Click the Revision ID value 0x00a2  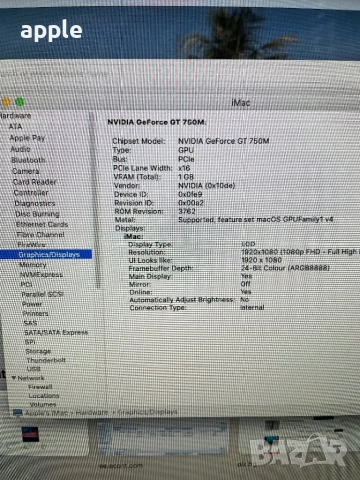[191, 203]
